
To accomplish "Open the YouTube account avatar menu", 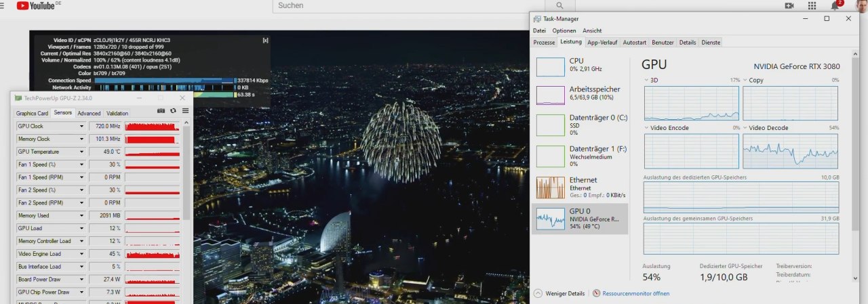I will click(x=861, y=5).
